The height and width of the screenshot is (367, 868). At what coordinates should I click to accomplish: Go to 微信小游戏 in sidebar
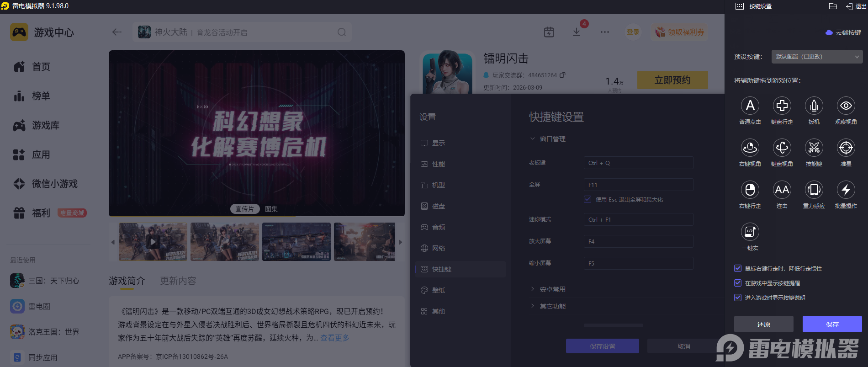pyautogui.click(x=45, y=184)
